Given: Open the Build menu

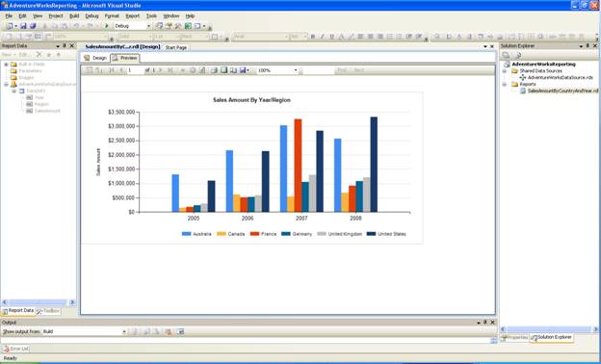Looking at the screenshot, I should pyautogui.click(x=74, y=15).
